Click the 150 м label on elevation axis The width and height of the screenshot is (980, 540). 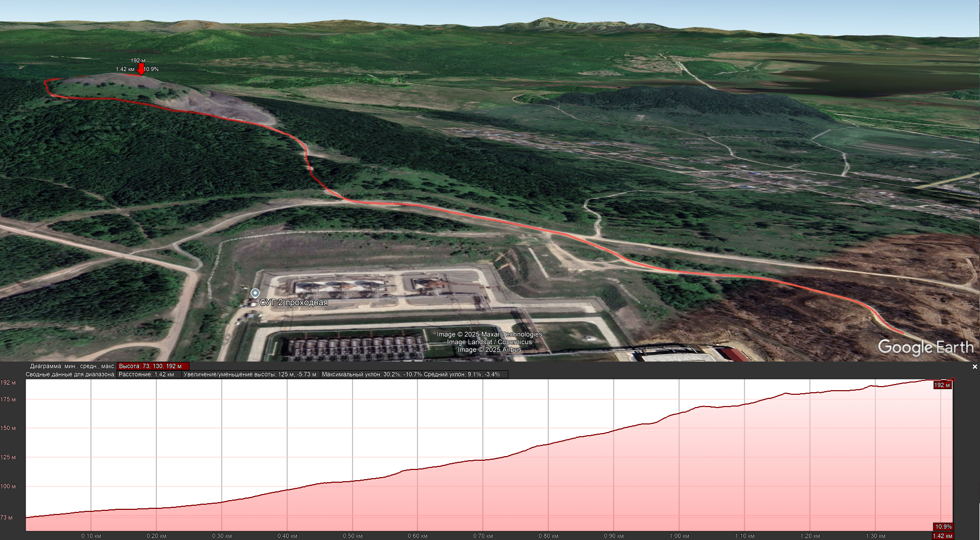(x=8, y=428)
